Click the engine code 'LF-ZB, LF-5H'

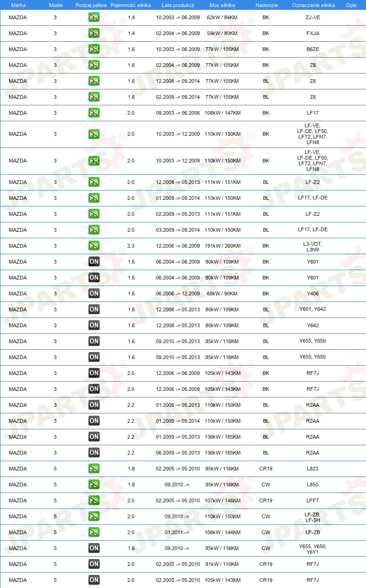[313, 517]
